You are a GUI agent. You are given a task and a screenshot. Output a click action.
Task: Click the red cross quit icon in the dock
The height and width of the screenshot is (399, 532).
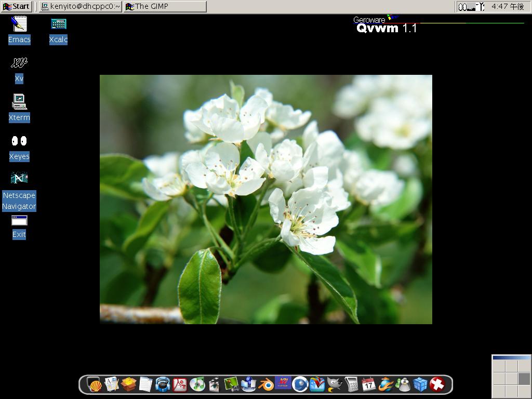[438, 384]
